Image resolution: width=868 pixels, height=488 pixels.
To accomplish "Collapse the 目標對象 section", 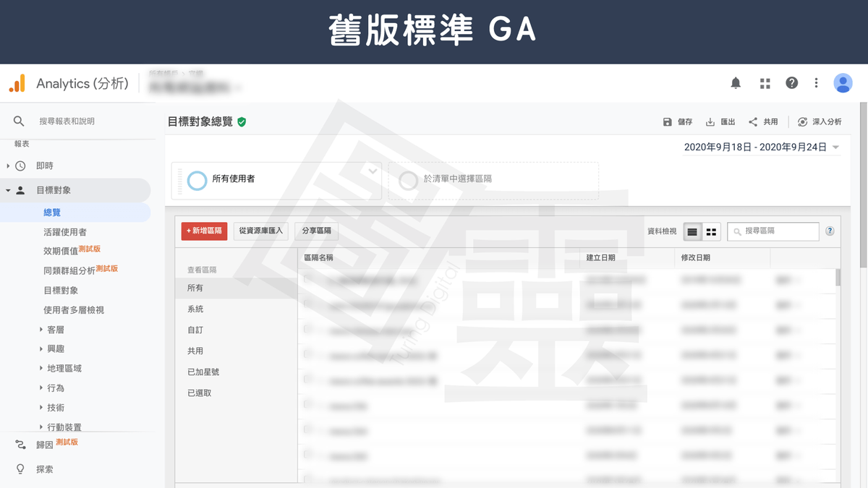I will pyautogui.click(x=9, y=190).
